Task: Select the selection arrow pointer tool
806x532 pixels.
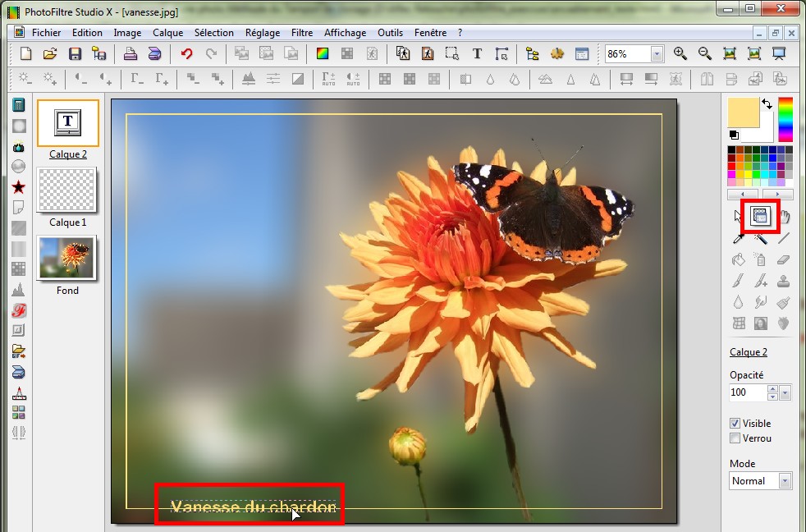Action: [738, 217]
